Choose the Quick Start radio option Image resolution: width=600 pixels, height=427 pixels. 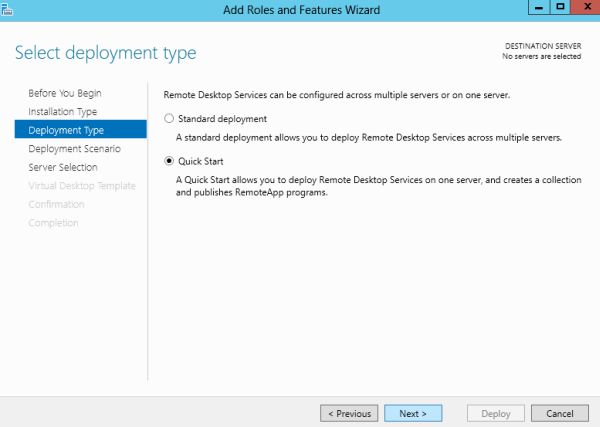click(x=169, y=160)
